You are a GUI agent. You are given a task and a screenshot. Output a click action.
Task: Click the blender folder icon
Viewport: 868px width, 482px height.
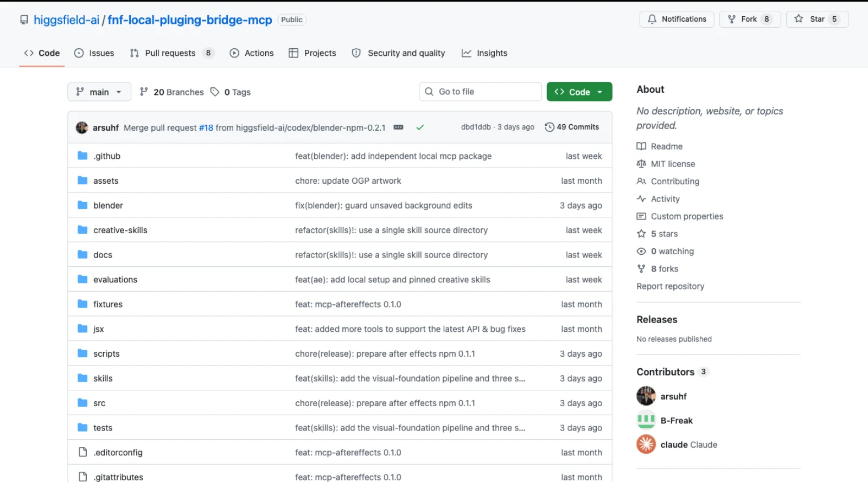pyautogui.click(x=82, y=205)
